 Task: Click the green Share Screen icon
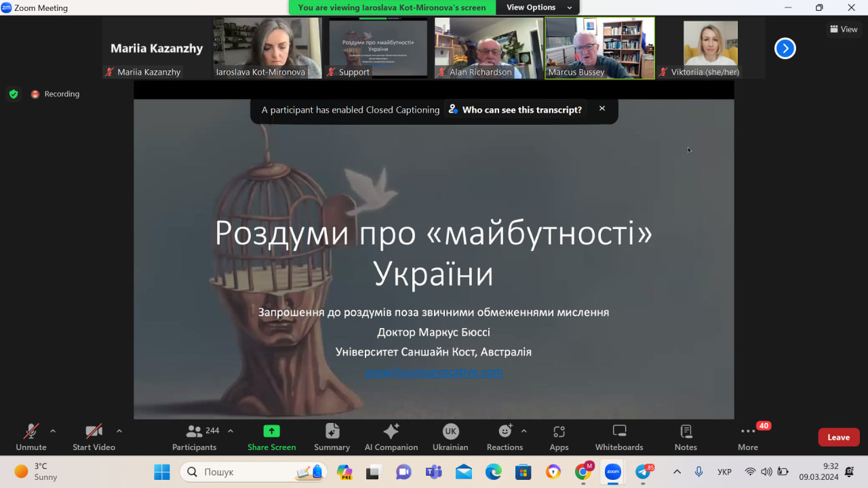[x=271, y=431]
